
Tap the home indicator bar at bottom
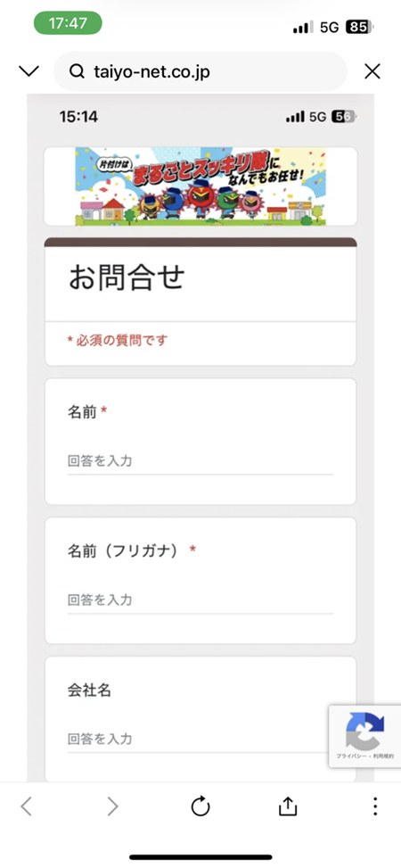click(200, 857)
